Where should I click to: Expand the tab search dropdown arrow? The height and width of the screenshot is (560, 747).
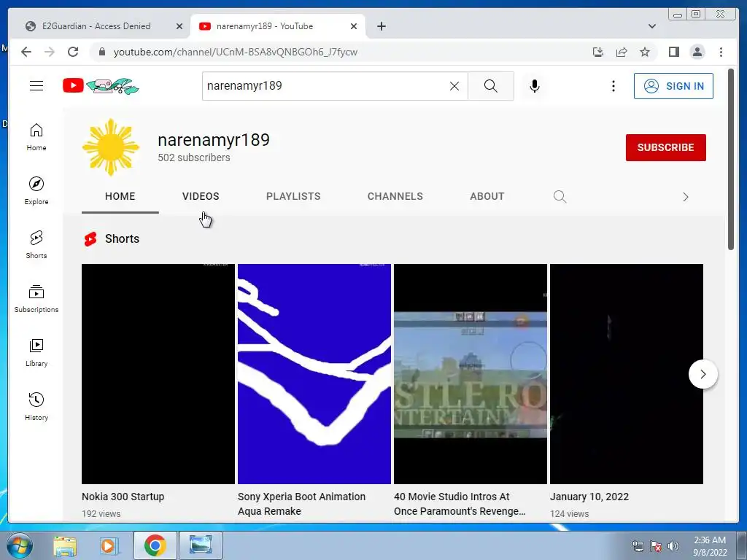(x=651, y=26)
